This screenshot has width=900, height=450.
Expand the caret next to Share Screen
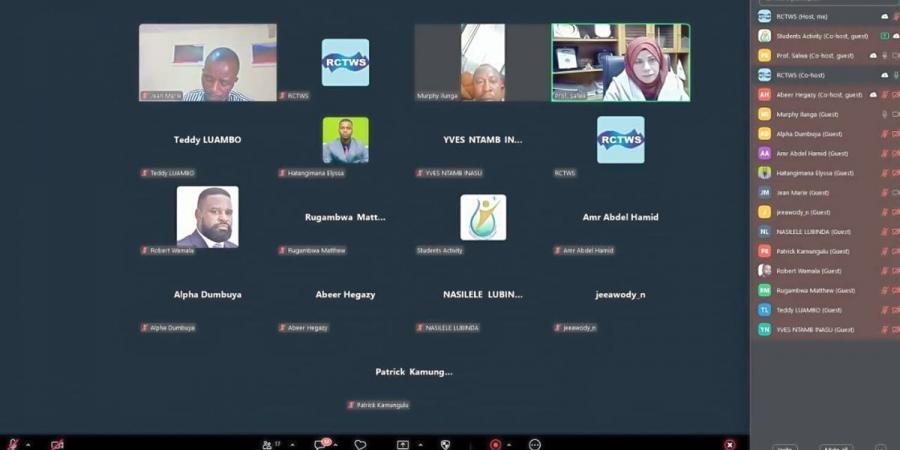[420, 445]
